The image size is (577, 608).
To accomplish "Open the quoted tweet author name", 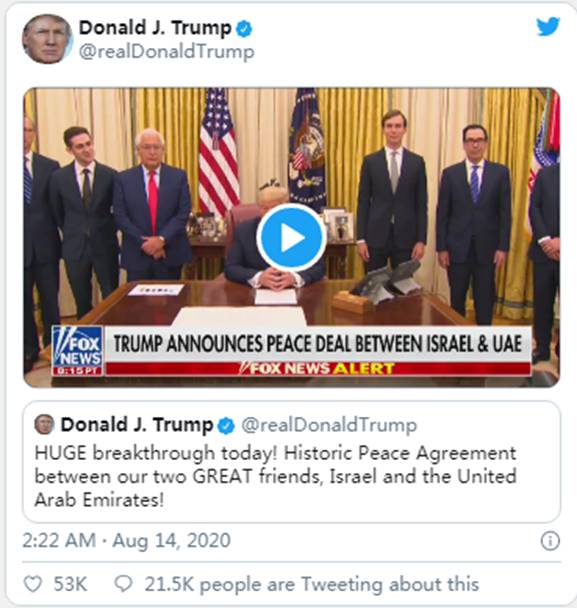I will (137, 425).
